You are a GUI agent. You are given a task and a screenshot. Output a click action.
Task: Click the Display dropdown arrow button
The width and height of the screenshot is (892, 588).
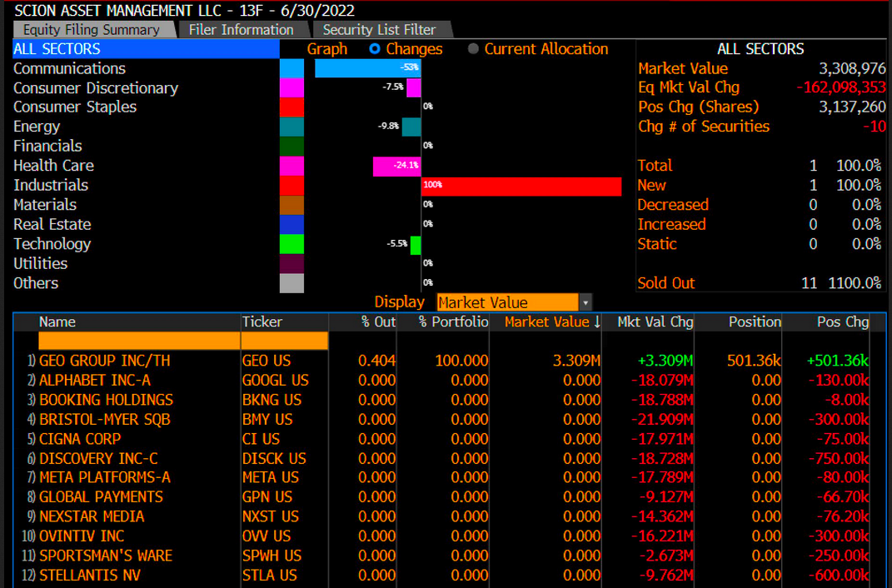click(x=586, y=302)
